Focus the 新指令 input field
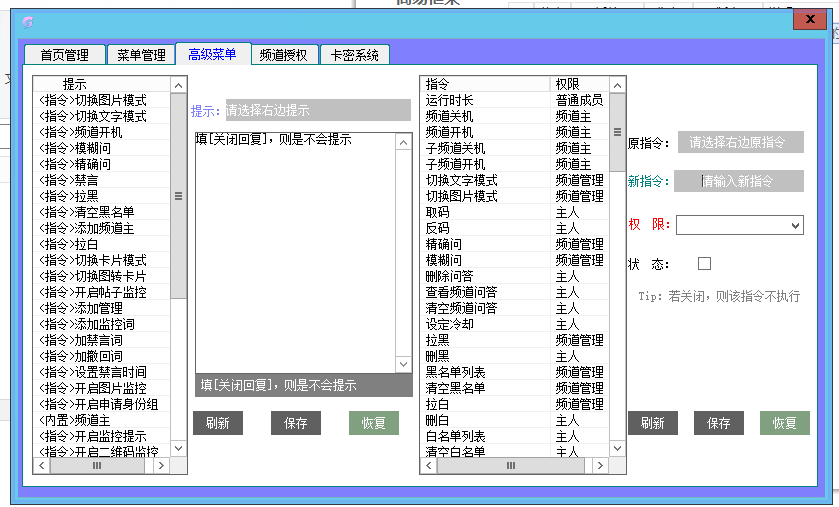 pos(738,181)
